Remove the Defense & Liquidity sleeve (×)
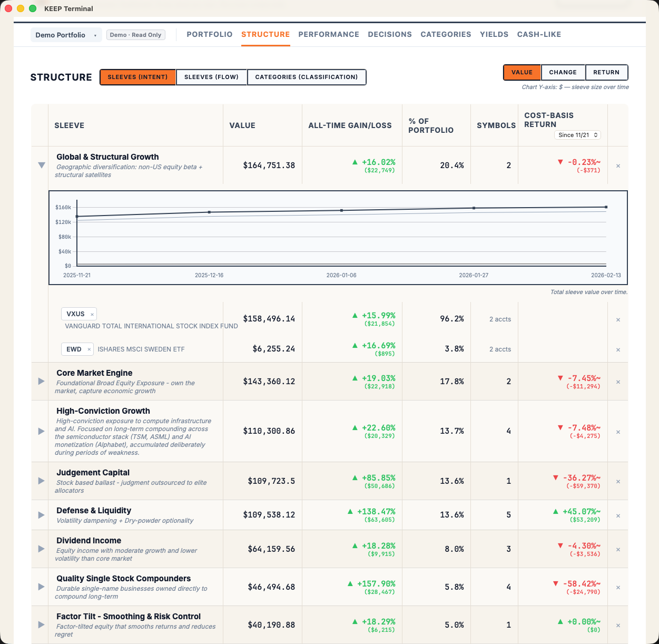Screen dimensions: 659x644 [x=618, y=516]
